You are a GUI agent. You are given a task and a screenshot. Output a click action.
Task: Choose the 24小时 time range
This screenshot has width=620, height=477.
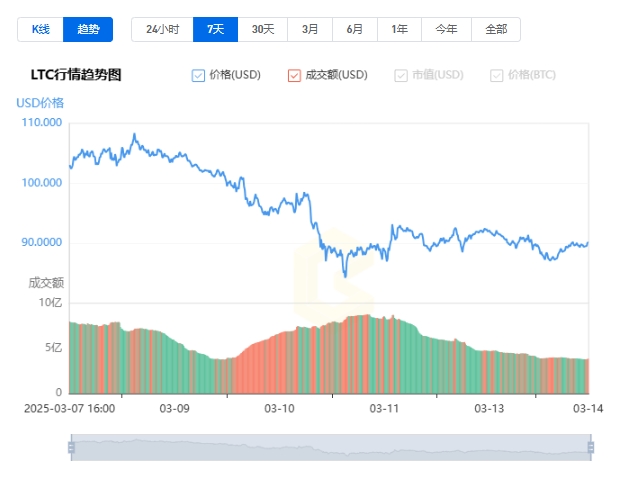[x=163, y=29]
